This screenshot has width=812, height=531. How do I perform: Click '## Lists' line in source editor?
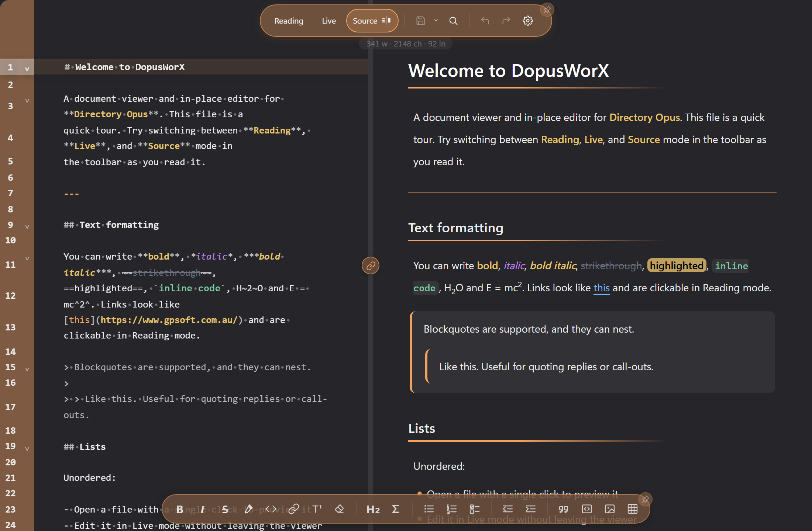[x=85, y=447]
